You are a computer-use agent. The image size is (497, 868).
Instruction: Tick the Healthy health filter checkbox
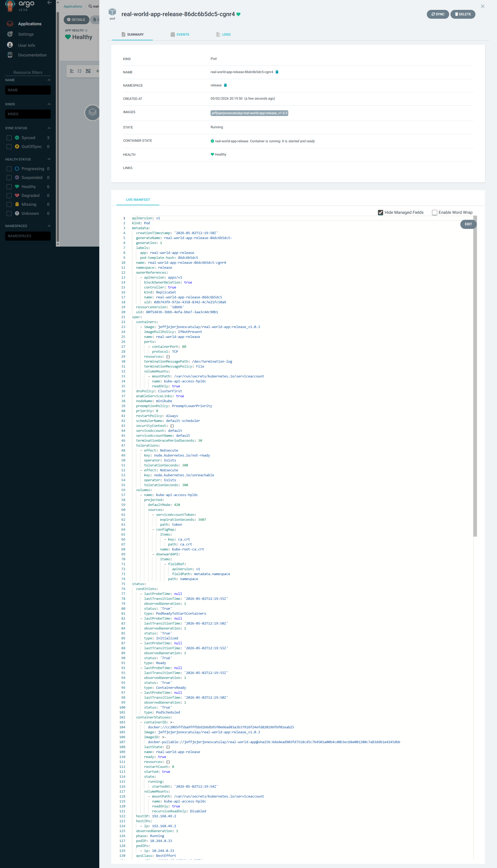(x=9, y=187)
